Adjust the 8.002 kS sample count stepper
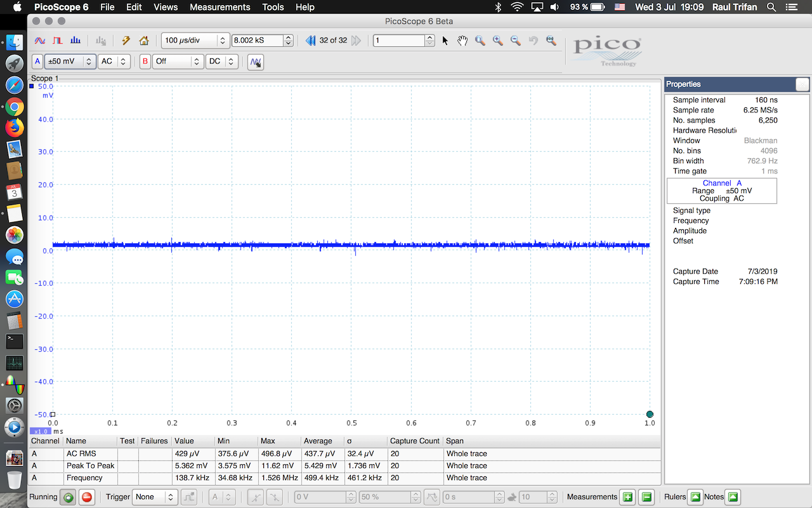The height and width of the screenshot is (508, 812). coord(289,41)
